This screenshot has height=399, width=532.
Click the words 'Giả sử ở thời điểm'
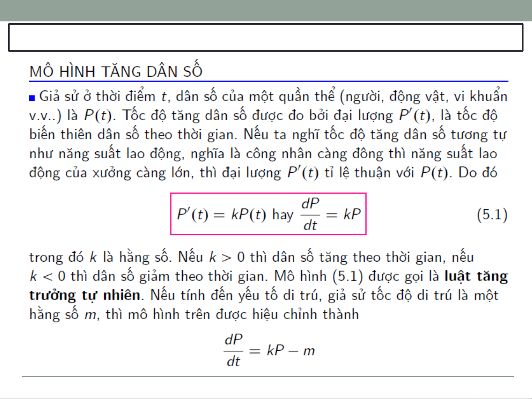tap(98, 96)
